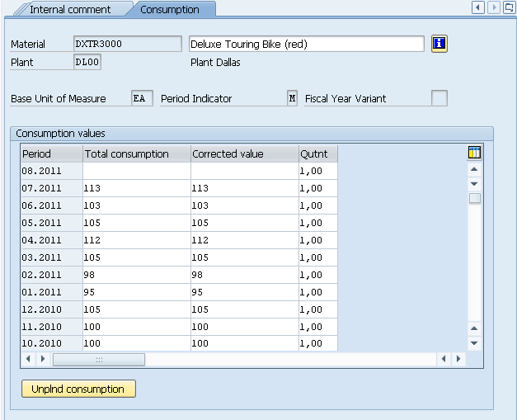The image size is (517, 420).
Task: Click Qutnt value 1,00 for 08.2011
Action: pos(318,171)
